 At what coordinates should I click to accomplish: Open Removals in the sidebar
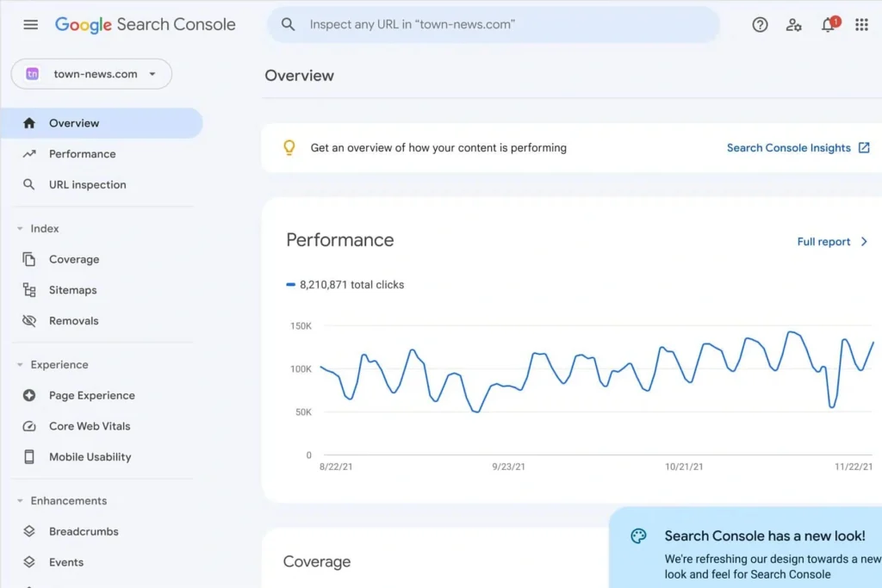(x=102, y=321)
